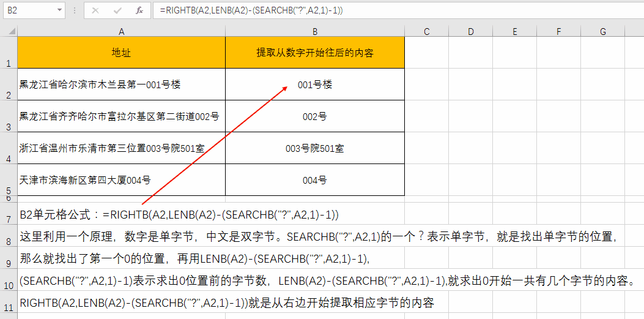Select row 1 header
This screenshot has width=644, height=319.
tap(9, 53)
